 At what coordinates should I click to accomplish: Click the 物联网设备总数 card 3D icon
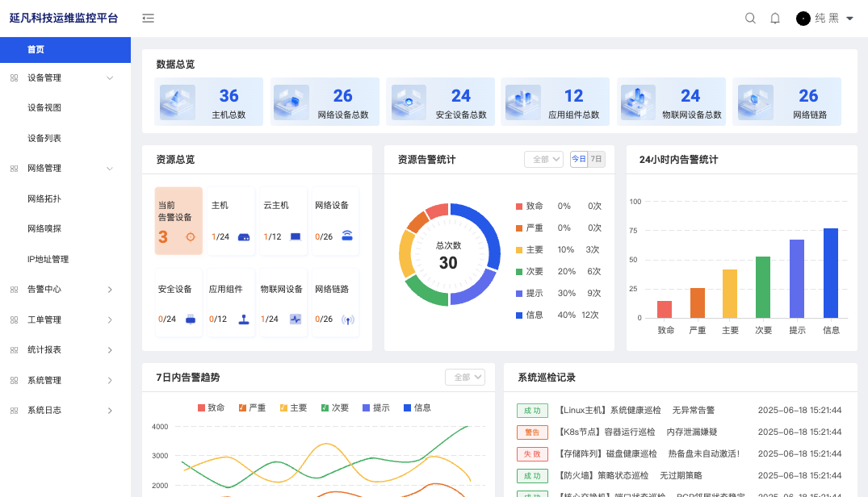638,102
